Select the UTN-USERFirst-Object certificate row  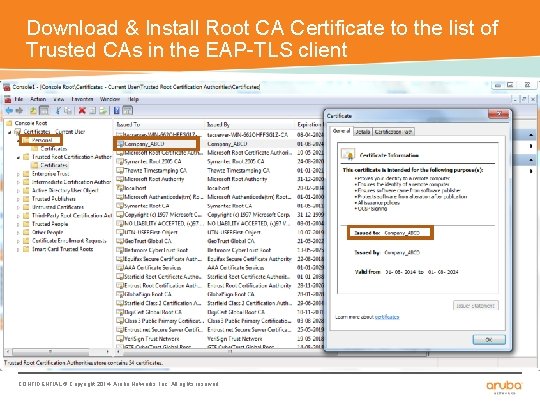tap(219, 232)
